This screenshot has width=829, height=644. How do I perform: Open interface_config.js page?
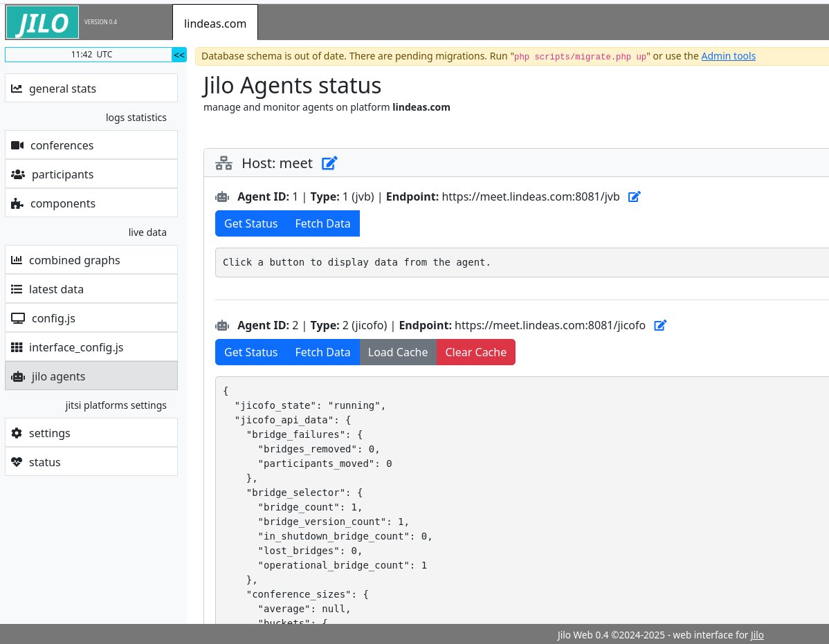point(91,347)
